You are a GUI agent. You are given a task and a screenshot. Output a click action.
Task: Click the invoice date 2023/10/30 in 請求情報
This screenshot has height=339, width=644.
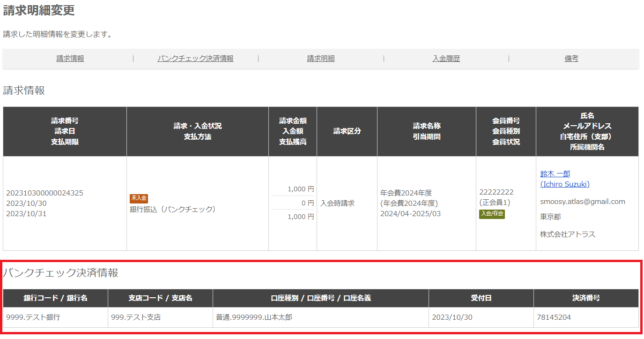(26, 203)
